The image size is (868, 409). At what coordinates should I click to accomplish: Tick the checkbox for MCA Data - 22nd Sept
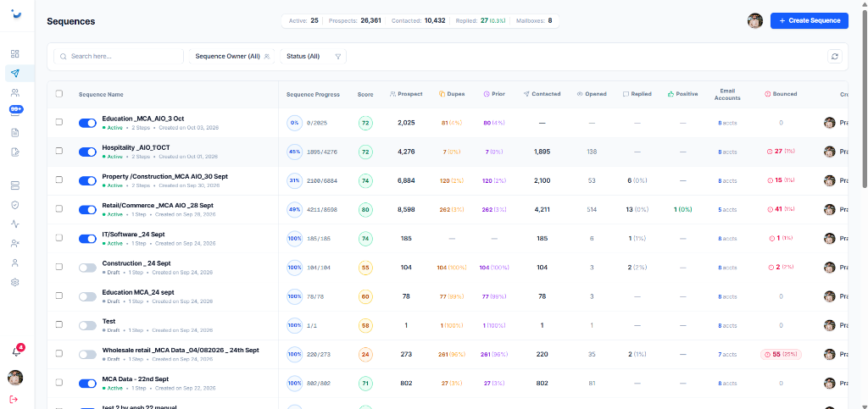[x=59, y=382]
